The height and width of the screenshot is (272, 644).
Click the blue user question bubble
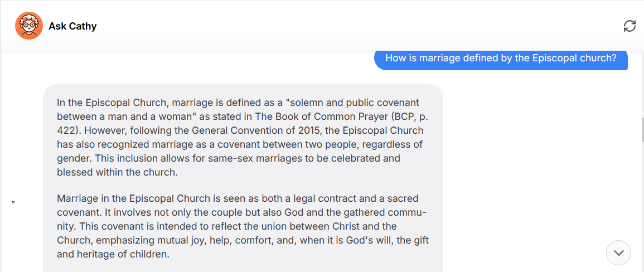pos(501,59)
